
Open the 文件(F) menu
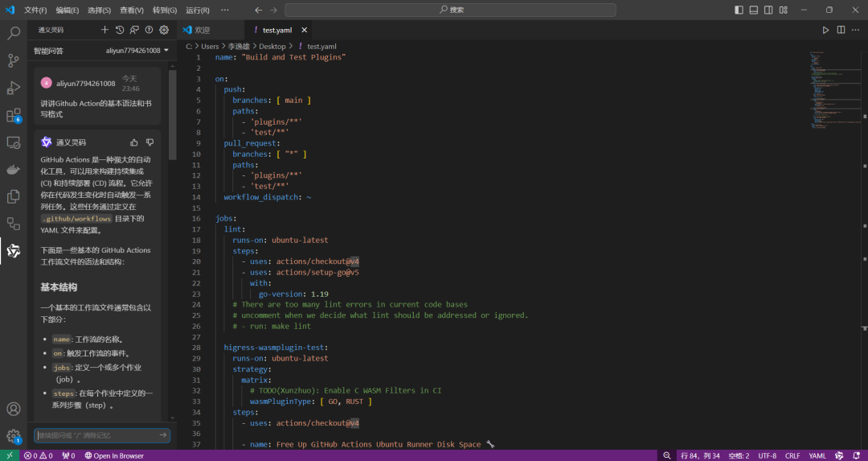pyautogui.click(x=35, y=10)
